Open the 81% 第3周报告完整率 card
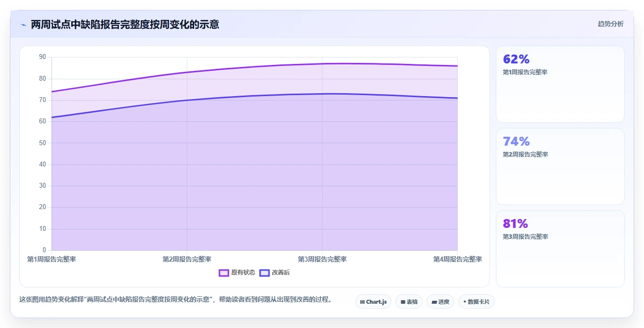Image resolution: width=644 pixels, height=328 pixels. [x=560, y=249]
